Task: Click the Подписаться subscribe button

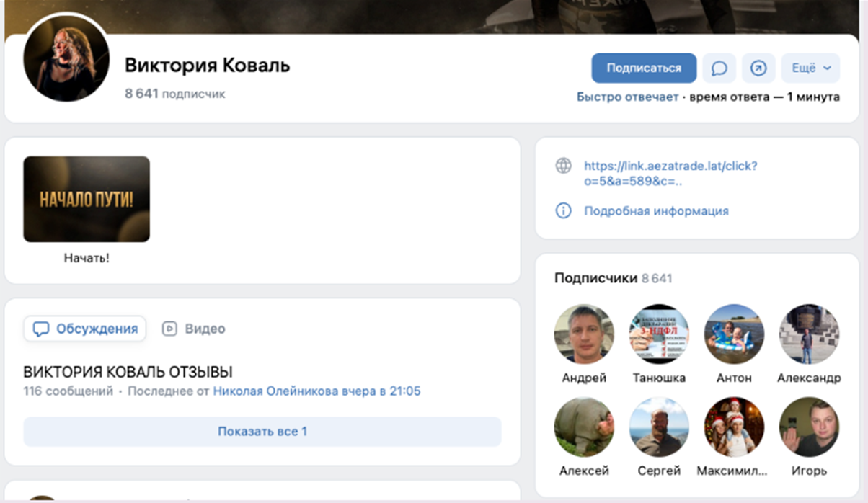Action: point(644,68)
